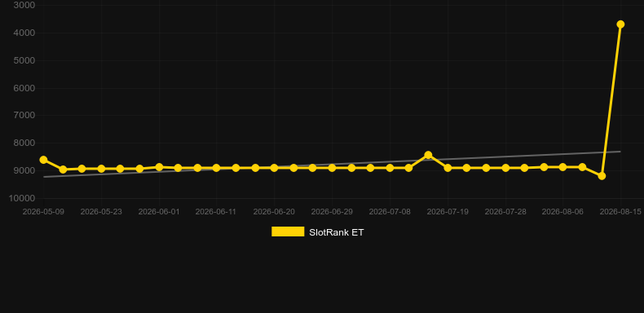Click the yellow SlotRank ET legend swatch
This screenshot has width=644, height=313.
pos(288,231)
